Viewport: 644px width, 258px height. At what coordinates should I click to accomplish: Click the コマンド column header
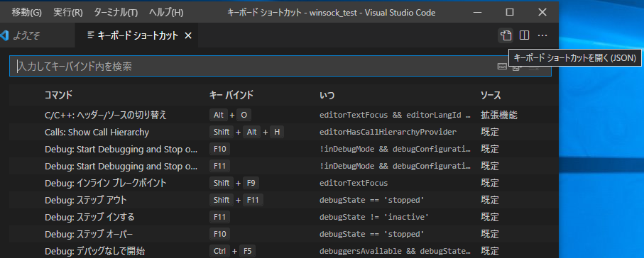[58, 96]
